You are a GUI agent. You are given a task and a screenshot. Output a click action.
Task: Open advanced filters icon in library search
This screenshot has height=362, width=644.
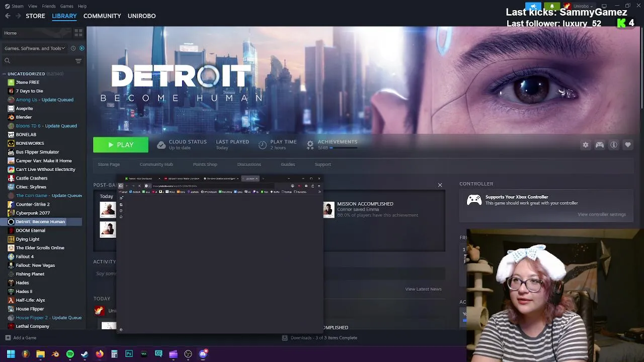78,61
